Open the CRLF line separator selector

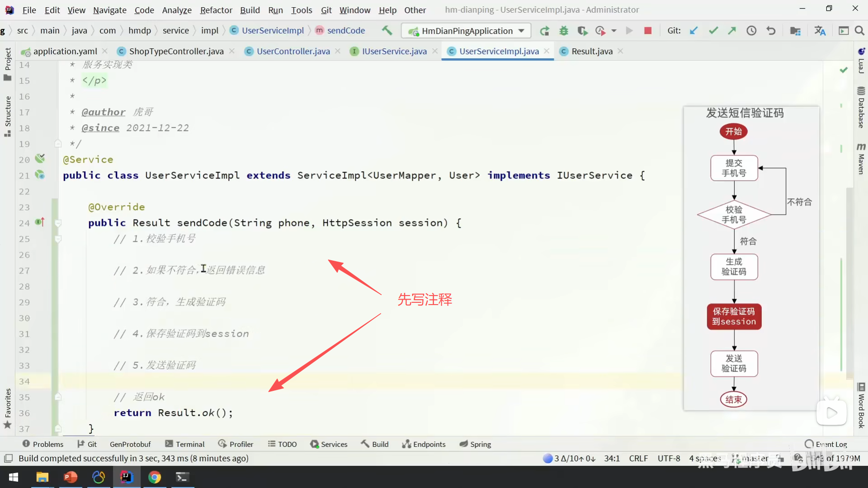tap(638, 458)
